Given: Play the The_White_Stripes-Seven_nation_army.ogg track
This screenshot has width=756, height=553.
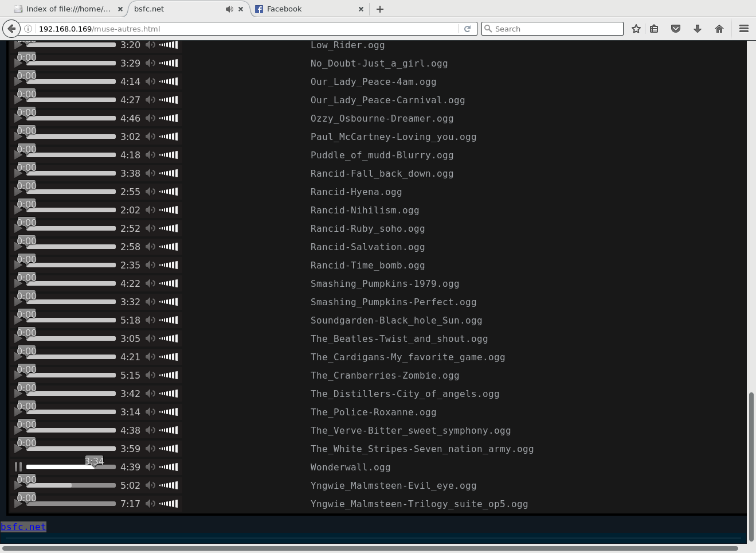Looking at the screenshot, I should coord(18,449).
